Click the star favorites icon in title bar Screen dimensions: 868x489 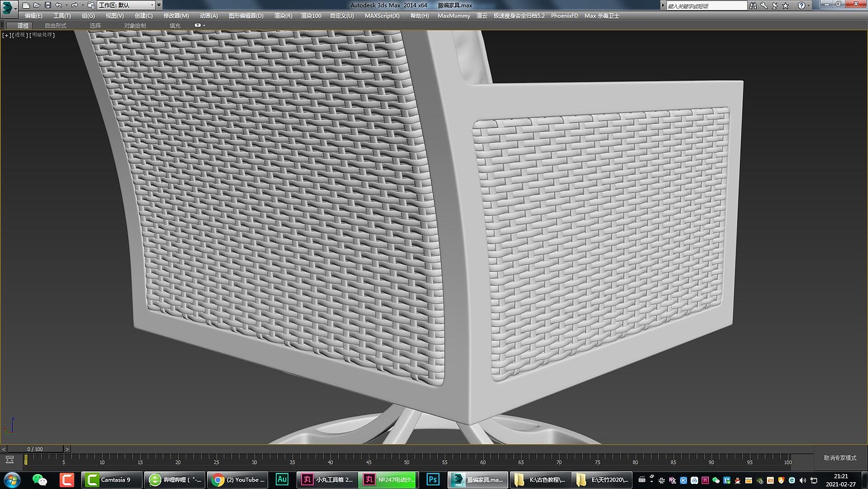pos(786,5)
